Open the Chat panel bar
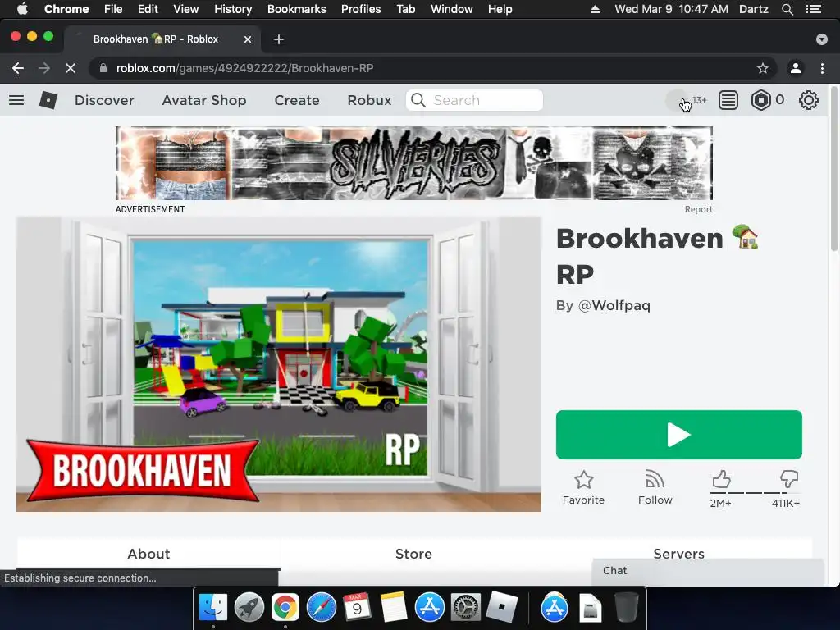This screenshot has width=840, height=630. click(707, 571)
